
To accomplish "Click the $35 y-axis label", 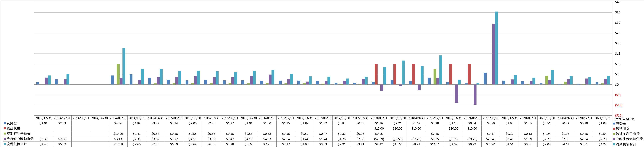I will tap(617, 12).
